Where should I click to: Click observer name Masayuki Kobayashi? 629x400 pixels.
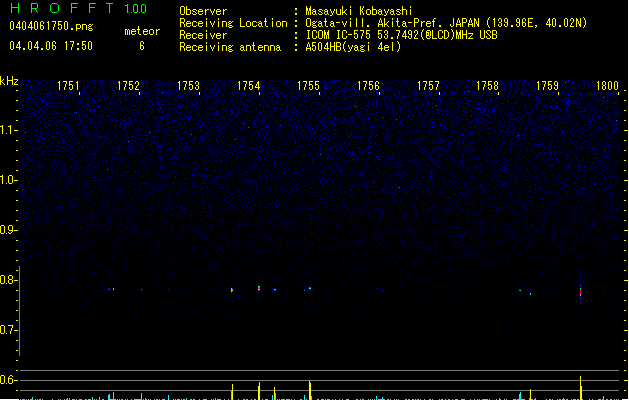[x=359, y=11]
